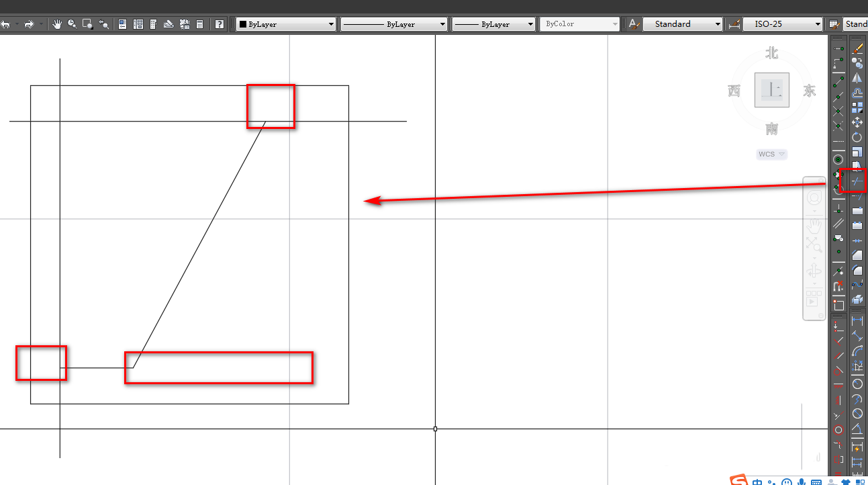Image resolution: width=868 pixels, height=485 pixels.
Task: Open the QuickCalc calculator icon
Action: [x=199, y=24]
